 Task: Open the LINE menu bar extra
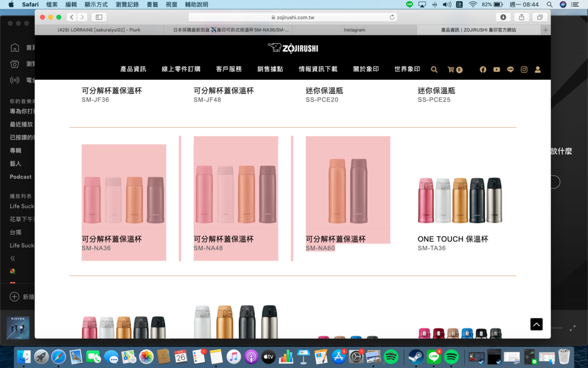pyautogui.click(x=409, y=5)
